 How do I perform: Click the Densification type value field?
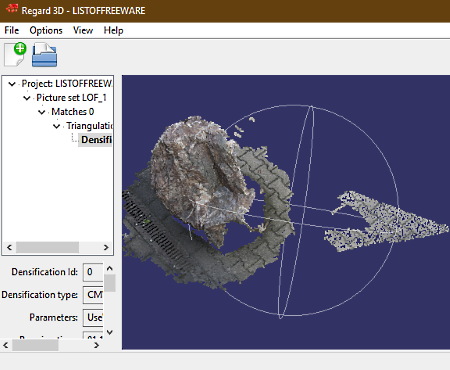point(93,295)
